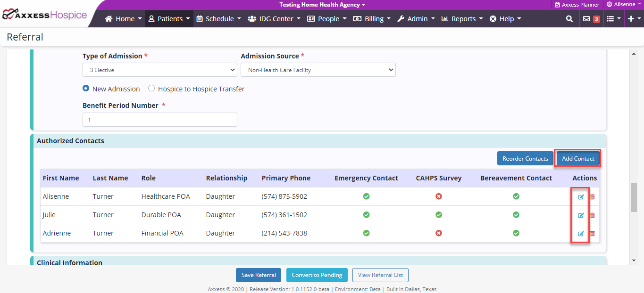Viewport: 644px width, 293px height.
Task: Edit Alisenne Turner's contact entry
Action: click(581, 197)
